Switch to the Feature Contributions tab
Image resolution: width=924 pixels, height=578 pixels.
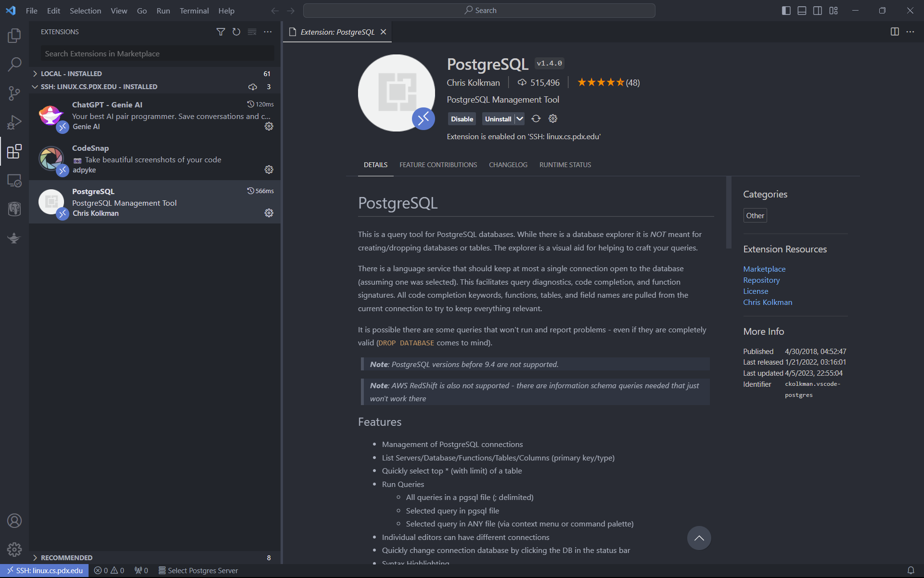click(x=438, y=165)
